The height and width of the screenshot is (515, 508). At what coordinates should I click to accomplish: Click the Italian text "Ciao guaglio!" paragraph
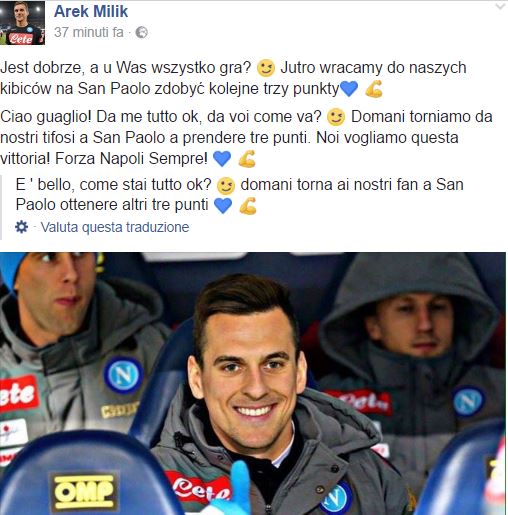tap(246, 137)
